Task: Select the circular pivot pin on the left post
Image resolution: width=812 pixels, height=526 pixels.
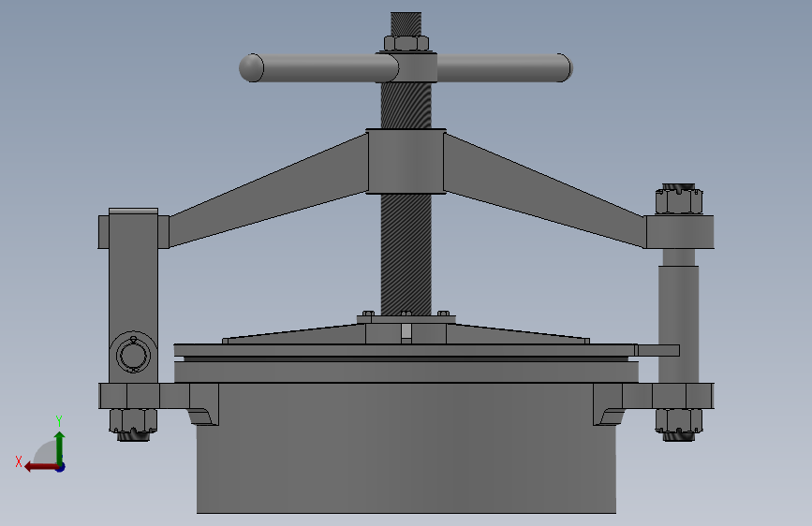Action: [x=133, y=354]
